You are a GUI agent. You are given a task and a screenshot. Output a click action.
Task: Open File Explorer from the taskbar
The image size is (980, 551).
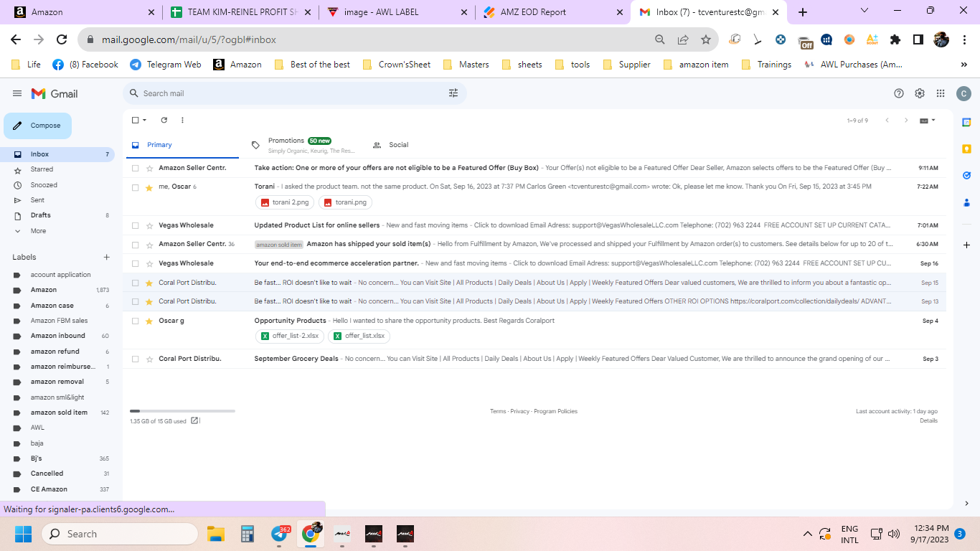click(216, 534)
